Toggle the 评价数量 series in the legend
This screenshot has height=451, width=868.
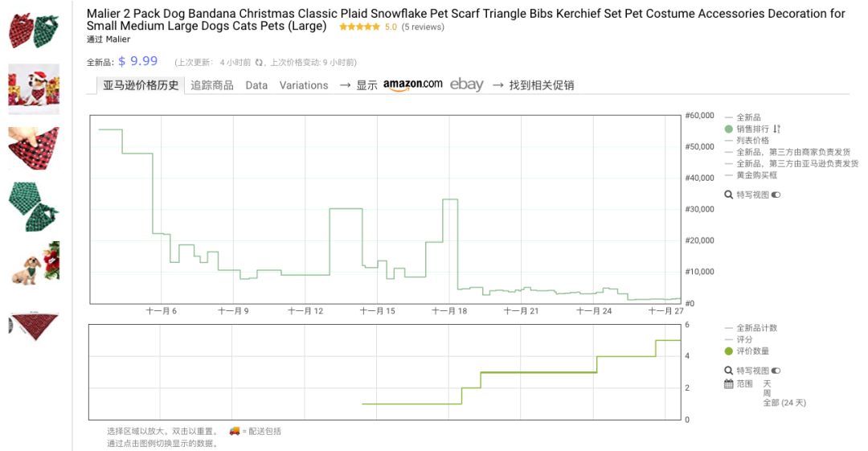tap(752, 351)
